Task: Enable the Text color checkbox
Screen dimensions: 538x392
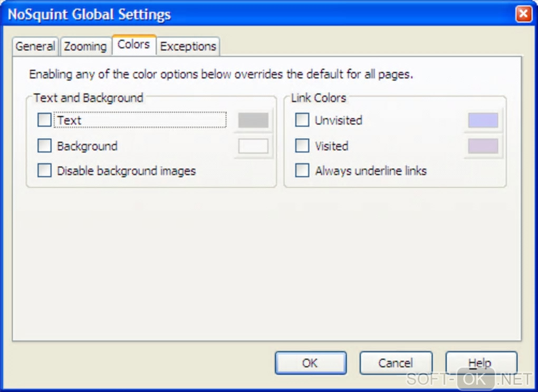Action: click(x=44, y=120)
